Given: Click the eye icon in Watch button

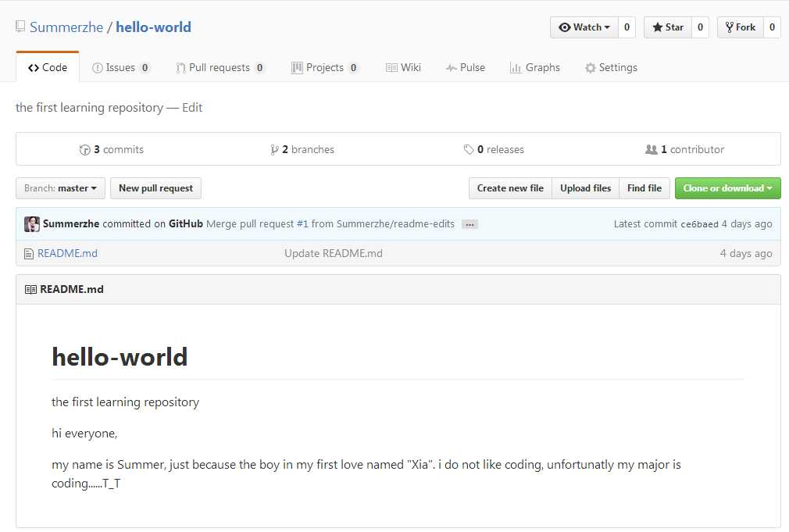Looking at the screenshot, I should (x=565, y=27).
